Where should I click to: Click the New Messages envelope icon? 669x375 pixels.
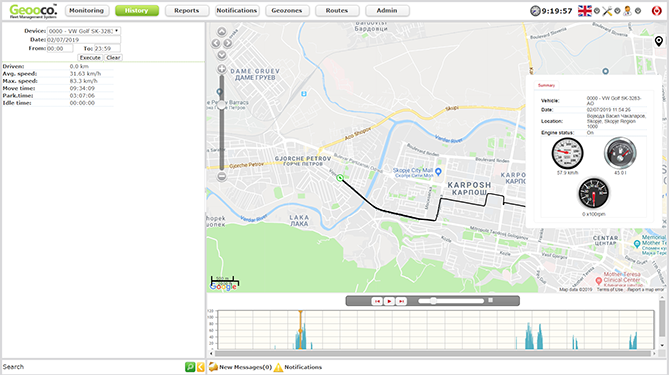(x=213, y=367)
